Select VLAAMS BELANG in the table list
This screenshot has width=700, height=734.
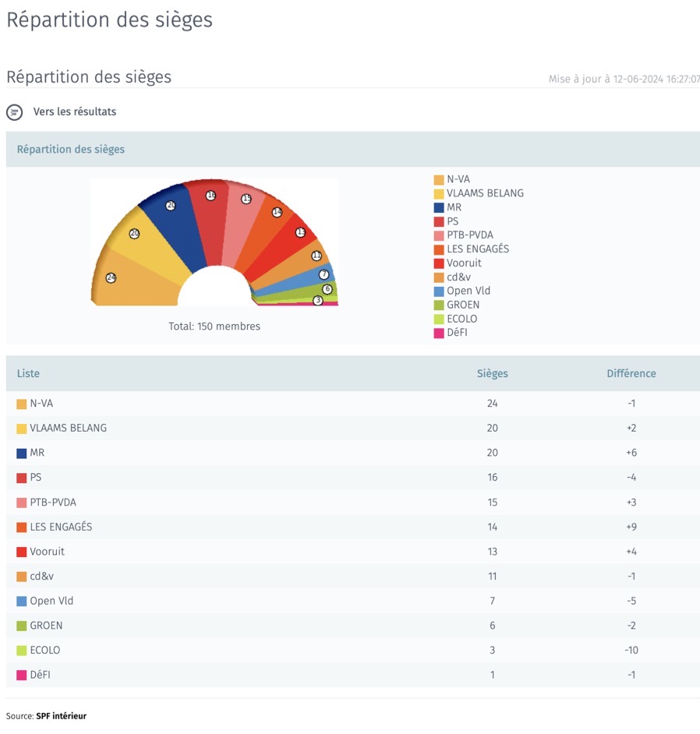tap(69, 429)
